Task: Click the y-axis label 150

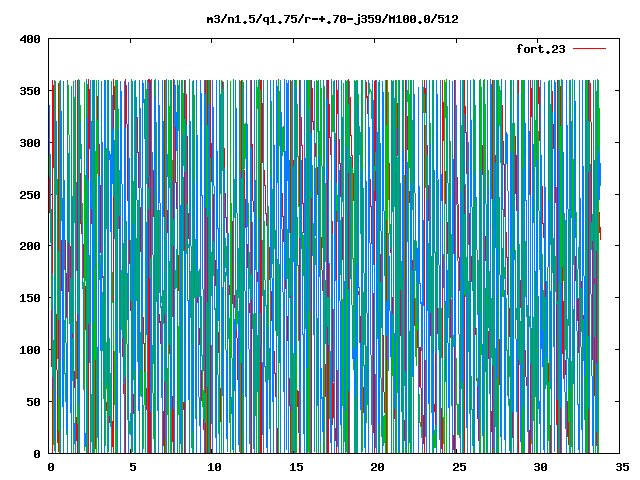Action: (x=30, y=298)
